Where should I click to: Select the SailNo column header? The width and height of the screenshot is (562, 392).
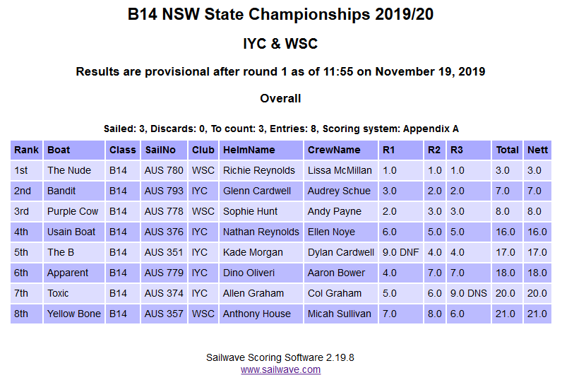(165, 150)
